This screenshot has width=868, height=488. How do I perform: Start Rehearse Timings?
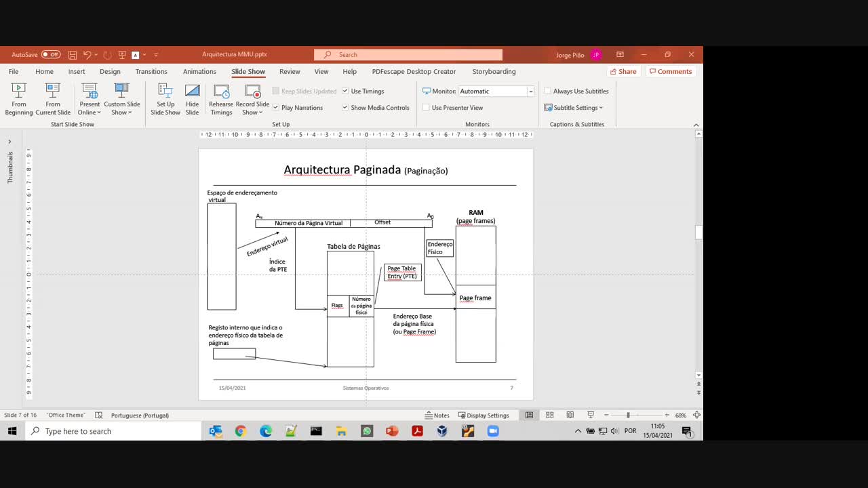[x=221, y=99]
